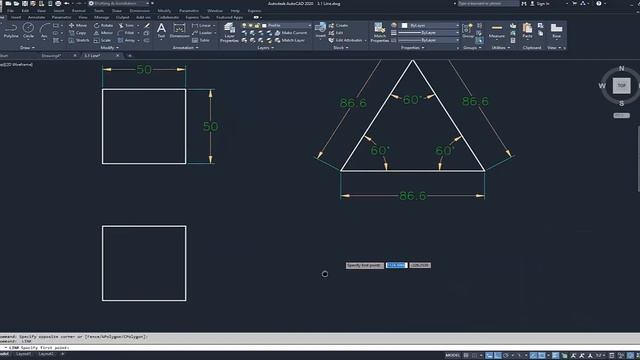The height and width of the screenshot is (360, 640).
Task: Expand the Layers panel
Action: 265,48
